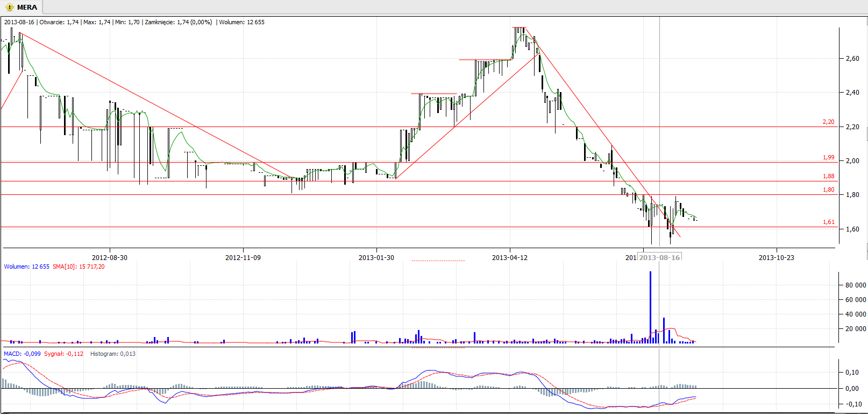Click the 2012-11-09 date on time axis

pos(243,257)
